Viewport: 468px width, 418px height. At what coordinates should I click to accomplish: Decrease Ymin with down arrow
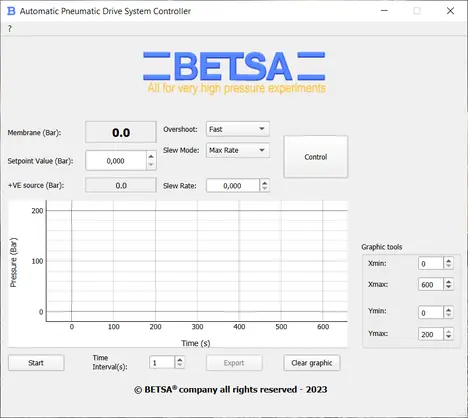point(448,316)
